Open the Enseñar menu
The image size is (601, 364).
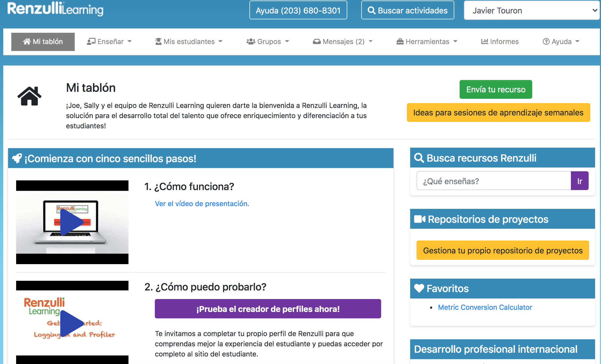109,42
